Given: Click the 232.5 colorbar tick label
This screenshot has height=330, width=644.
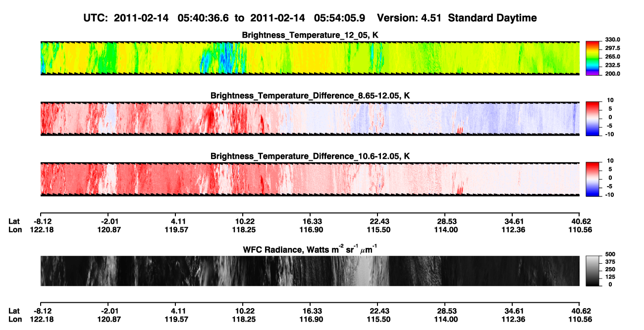Looking at the screenshot, I should click(613, 65).
